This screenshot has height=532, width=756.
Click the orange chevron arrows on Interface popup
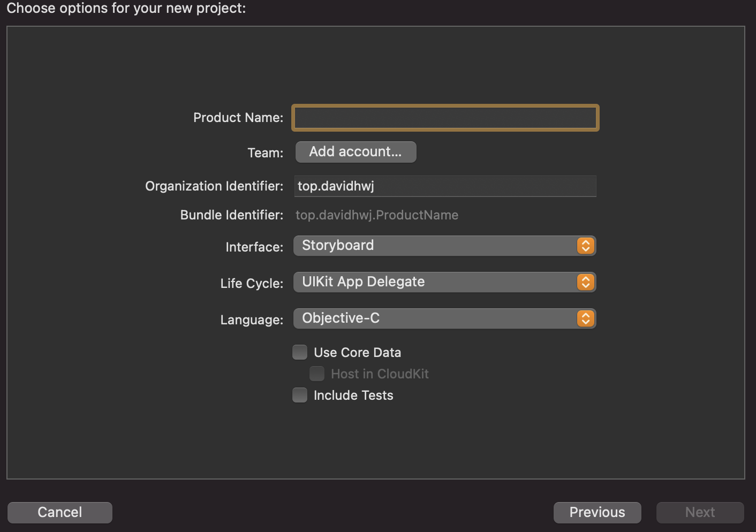coord(586,246)
